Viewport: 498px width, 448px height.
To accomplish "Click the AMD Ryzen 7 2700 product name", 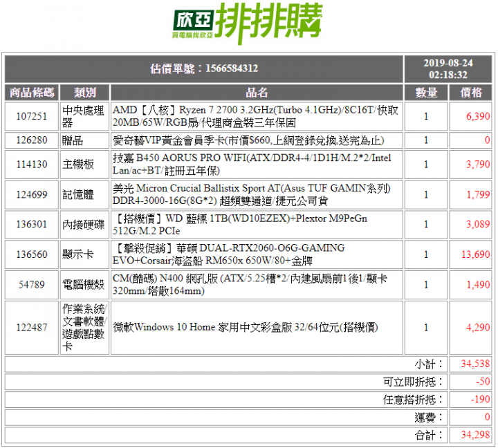I will [x=255, y=116].
